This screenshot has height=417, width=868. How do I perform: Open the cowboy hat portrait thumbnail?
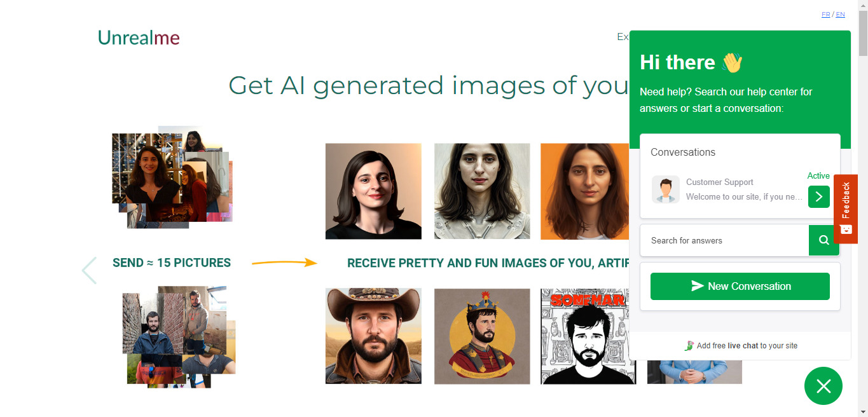point(373,336)
